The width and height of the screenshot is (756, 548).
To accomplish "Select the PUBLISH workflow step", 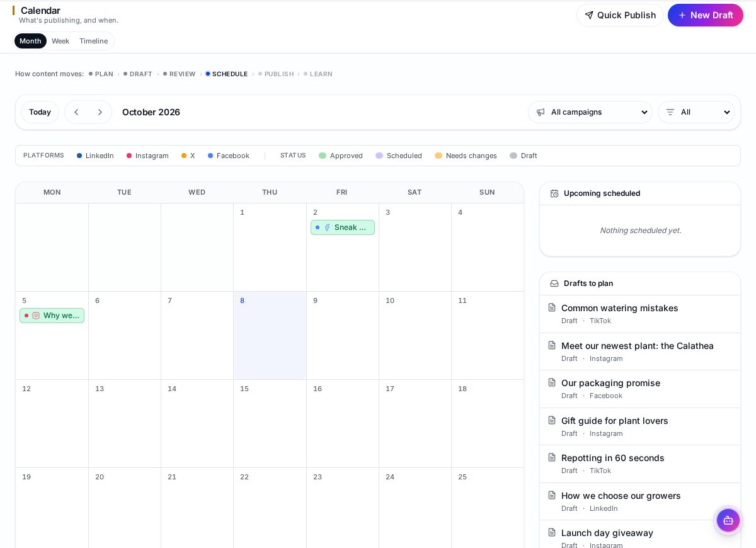I will (x=276, y=74).
